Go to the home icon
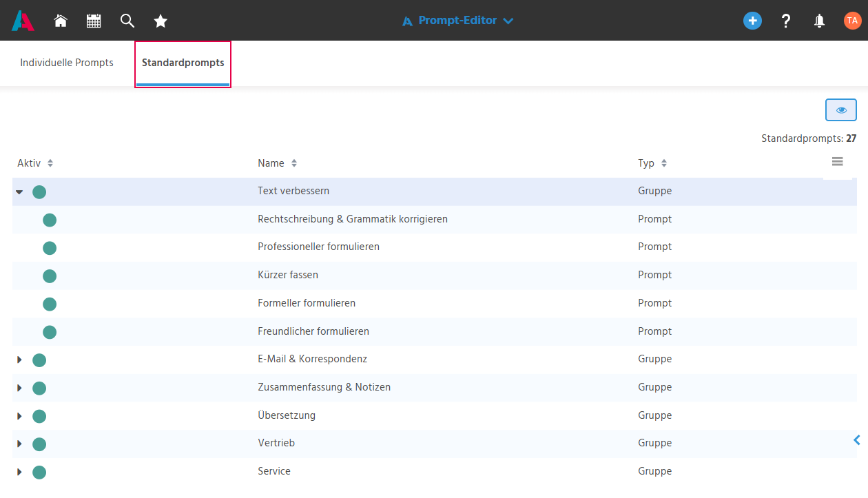868x498 pixels. coord(61,21)
